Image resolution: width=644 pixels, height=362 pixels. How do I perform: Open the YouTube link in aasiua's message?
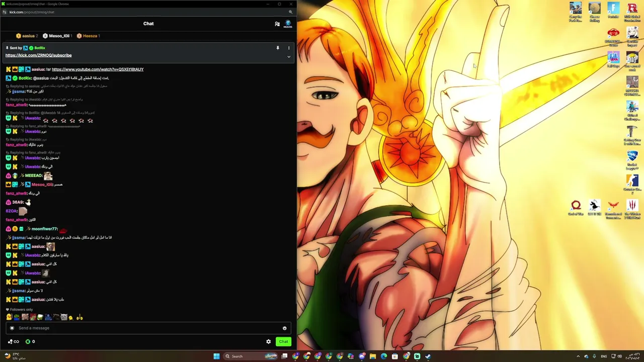click(98, 69)
